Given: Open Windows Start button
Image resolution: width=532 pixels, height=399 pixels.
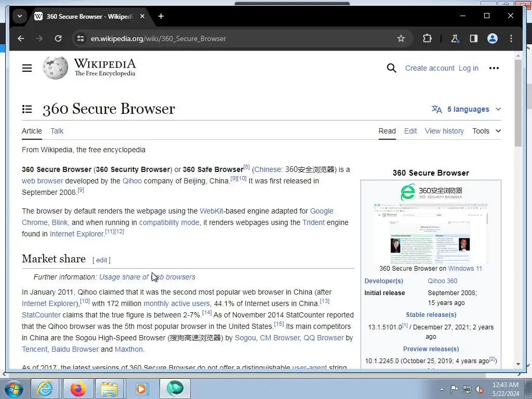Looking at the screenshot, I should click(x=13, y=389).
